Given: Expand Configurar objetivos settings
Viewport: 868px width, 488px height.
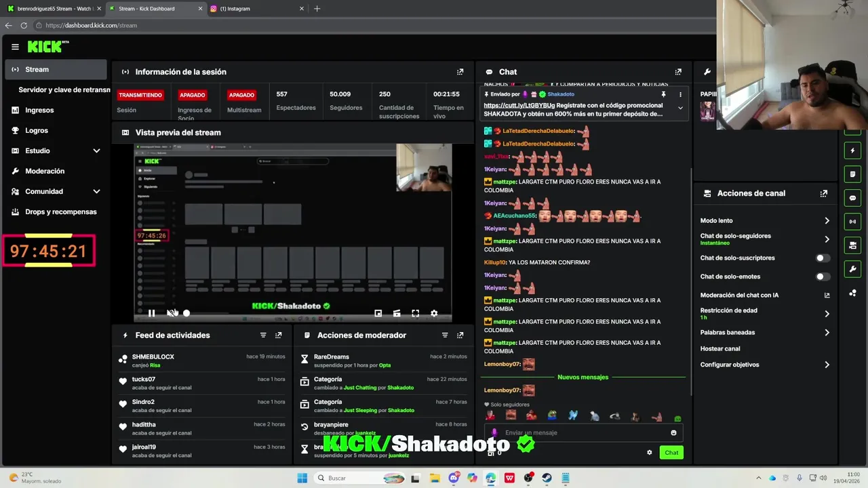Looking at the screenshot, I should pyautogui.click(x=827, y=365).
